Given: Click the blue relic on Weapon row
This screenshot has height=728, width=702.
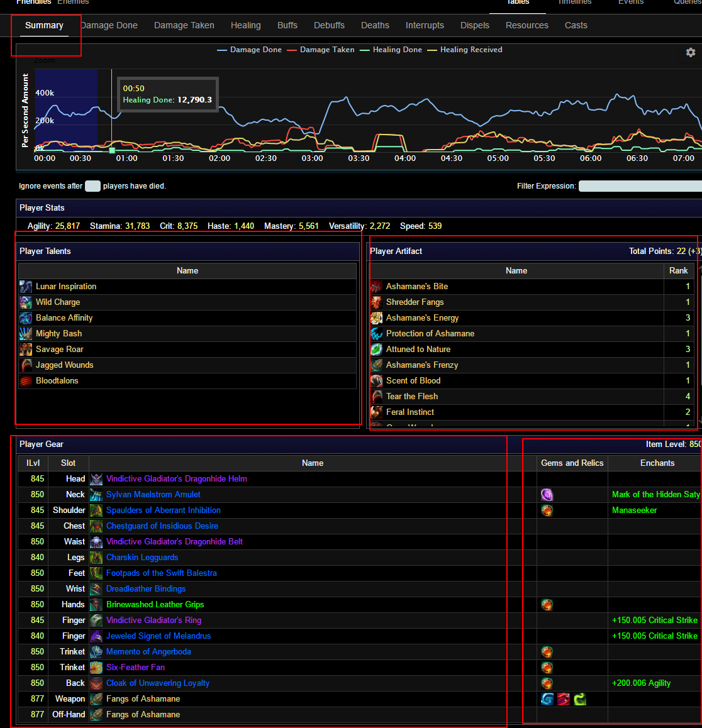Looking at the screenshot, I should pos(547,699).
